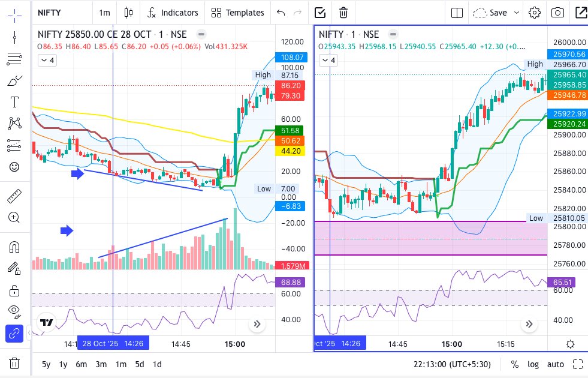The width and height of the screenshot is (588, 378).
Task: Open NIFTY symbol search
Action: 49,13
